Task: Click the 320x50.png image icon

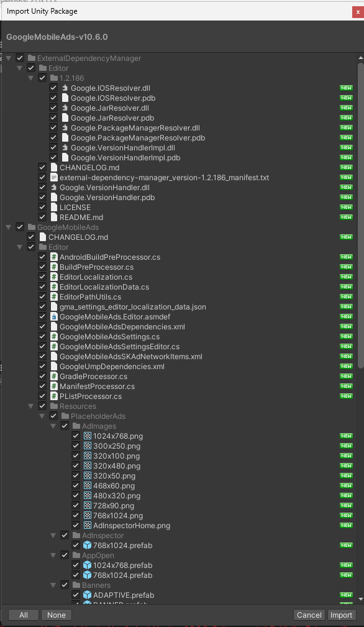Action: [x=88, y=476]
